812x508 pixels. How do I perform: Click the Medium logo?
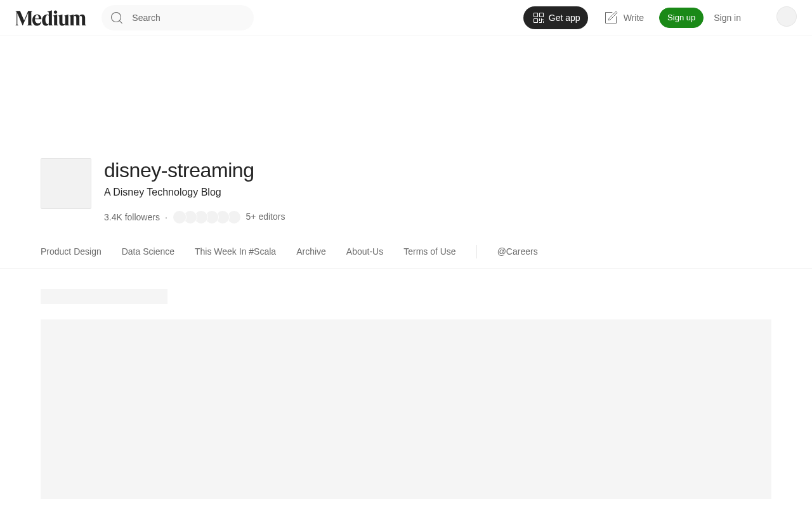(51, 18)
